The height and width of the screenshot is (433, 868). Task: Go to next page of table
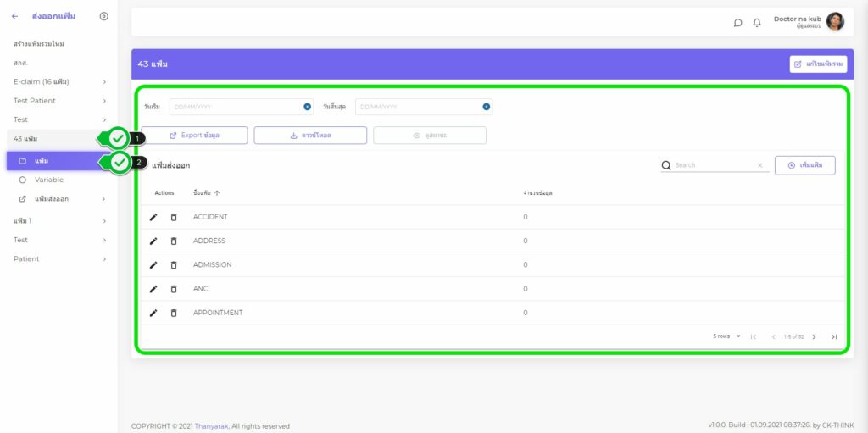[x=814, y=336]
